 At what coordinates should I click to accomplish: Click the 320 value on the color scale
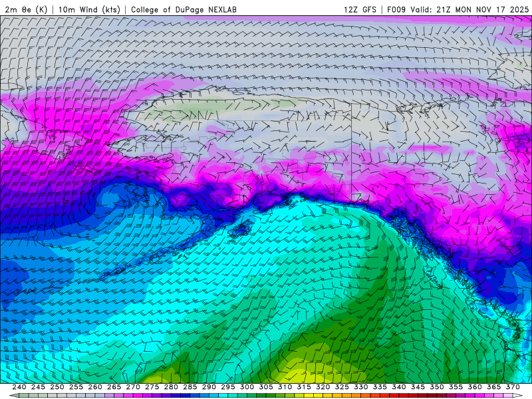coord(323,387)
